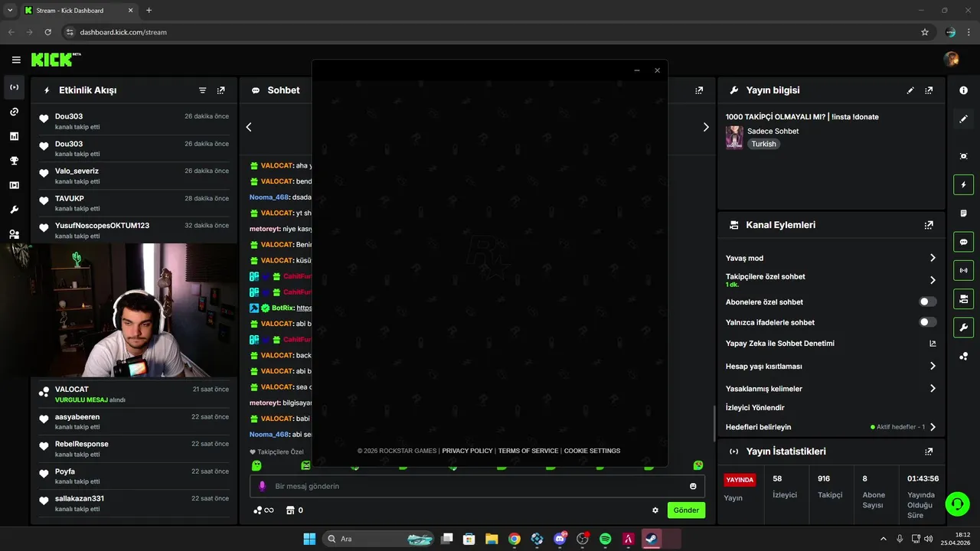
Task: Toggle wrench stream info widget in right sidebar
Action: coord(963,328)
